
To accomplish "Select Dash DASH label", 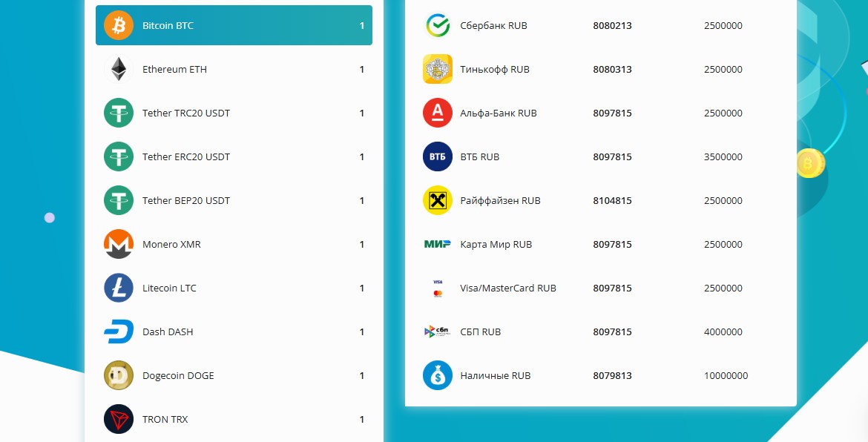I will [x=168, y=331].
